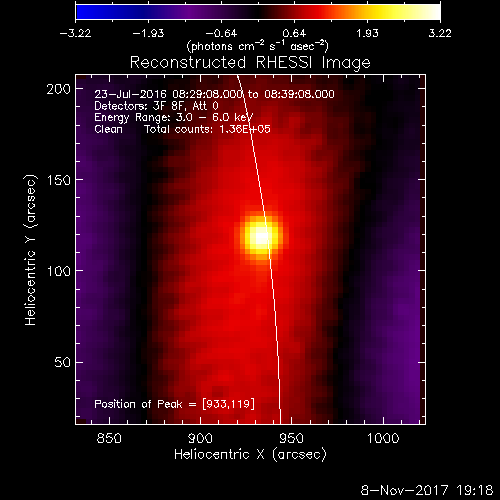The image size is (500, 500).
Task: Click the colorbar value '3.22'
Action: click(440, 33)
